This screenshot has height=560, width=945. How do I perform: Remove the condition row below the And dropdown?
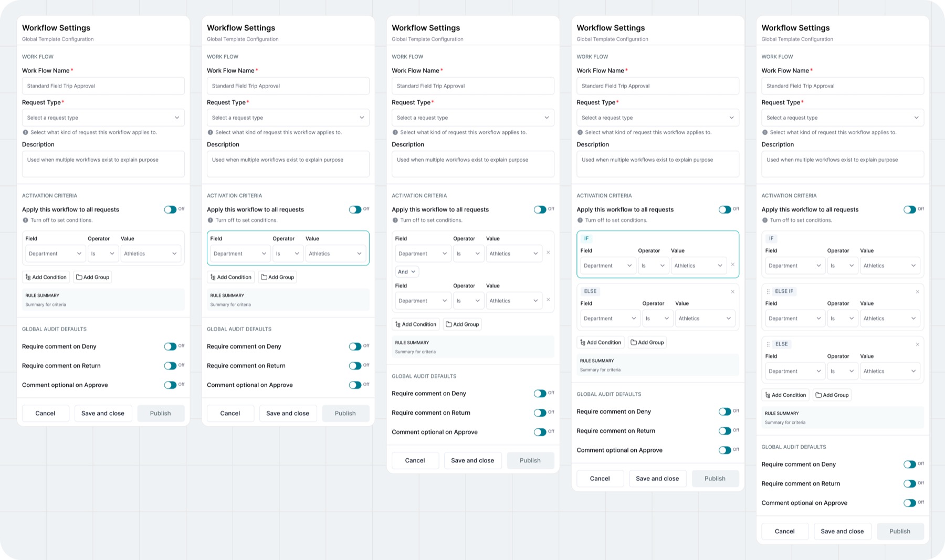pyautogui.click(x=548, y=300)
